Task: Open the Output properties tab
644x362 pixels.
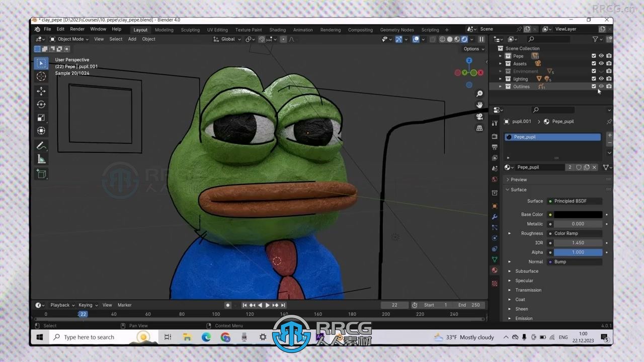Action: (495, 147)
